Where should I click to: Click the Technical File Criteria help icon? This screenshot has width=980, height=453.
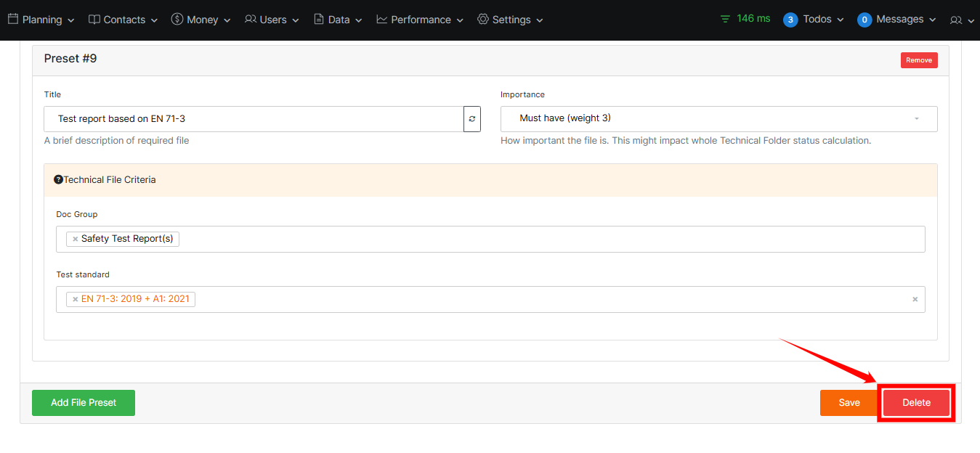coord(58,179)
